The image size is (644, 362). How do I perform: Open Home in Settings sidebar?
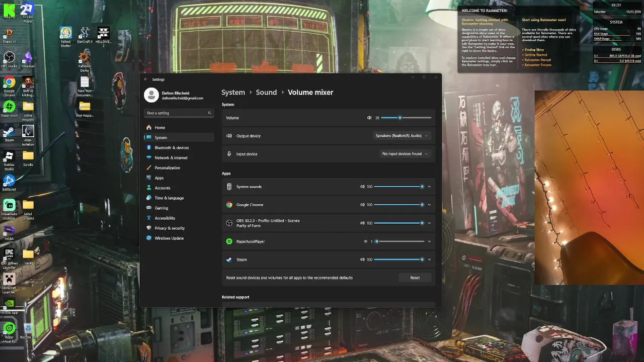click(180, 128)
